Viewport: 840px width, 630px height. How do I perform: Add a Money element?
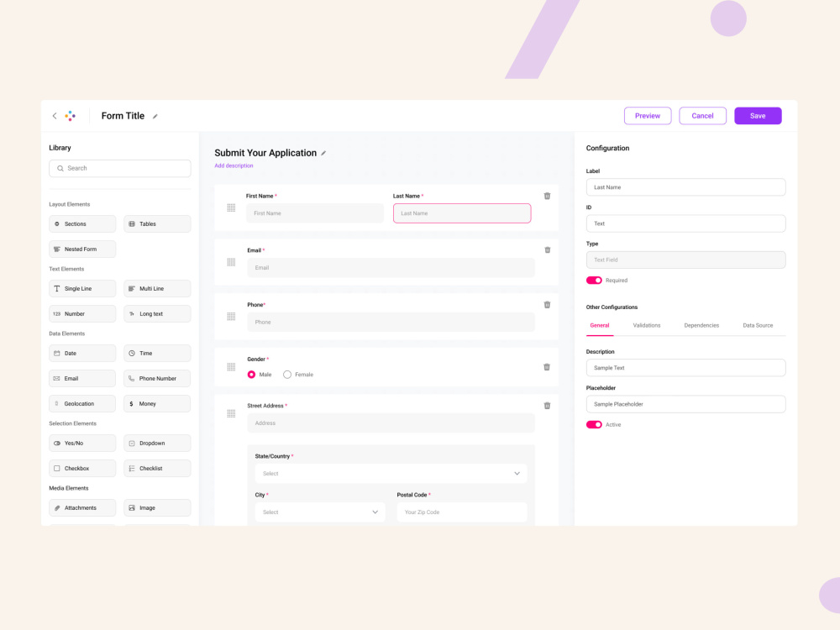[x=158, y=404]
